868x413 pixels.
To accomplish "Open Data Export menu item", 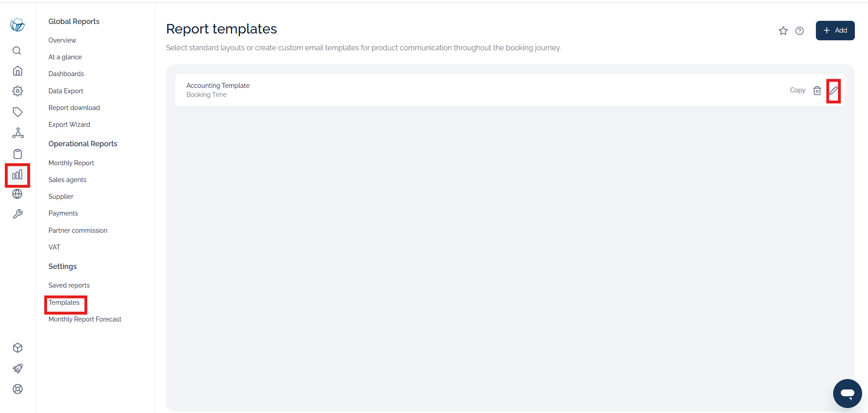I will [66, 91].
